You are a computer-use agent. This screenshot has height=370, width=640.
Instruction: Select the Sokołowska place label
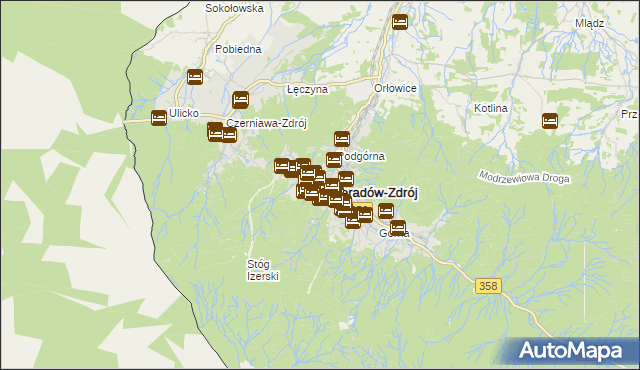[234, 8]
